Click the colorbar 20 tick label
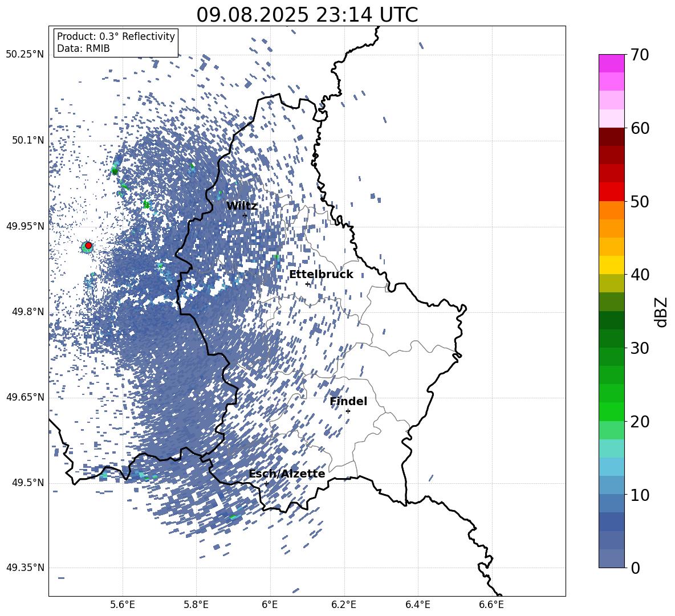Viewport: 675px width, 616px height. 640,421
